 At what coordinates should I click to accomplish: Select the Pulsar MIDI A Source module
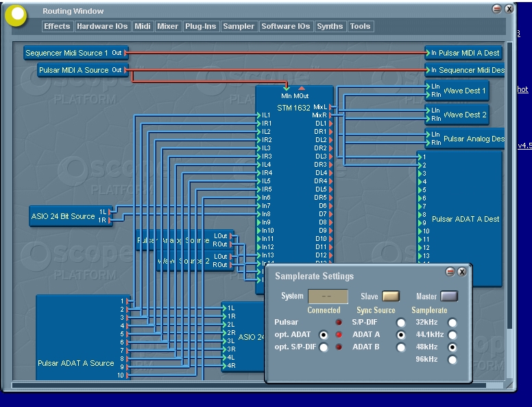[83, 70]
